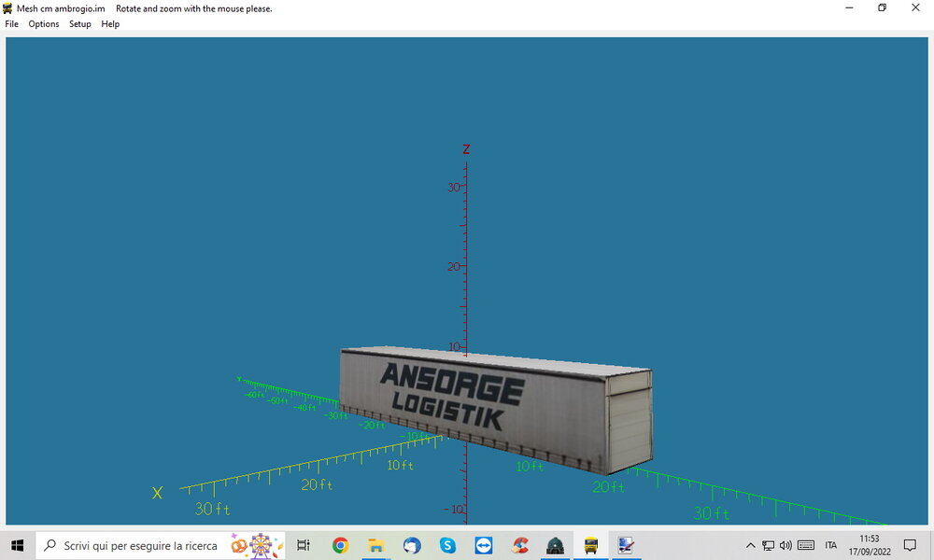
Task: Open the volume control tray icon
Action: tap(786, 545)
